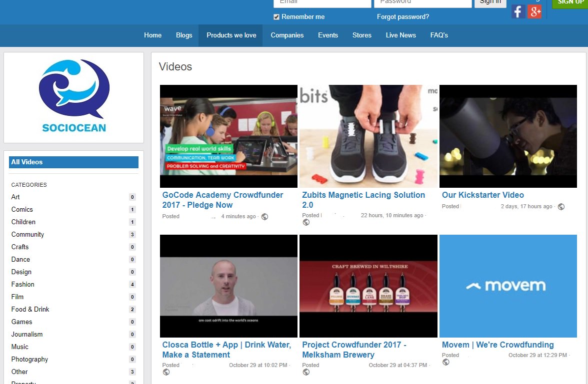Go to Companies page
Screen dimensions: 588x384
tap(287, 35)
